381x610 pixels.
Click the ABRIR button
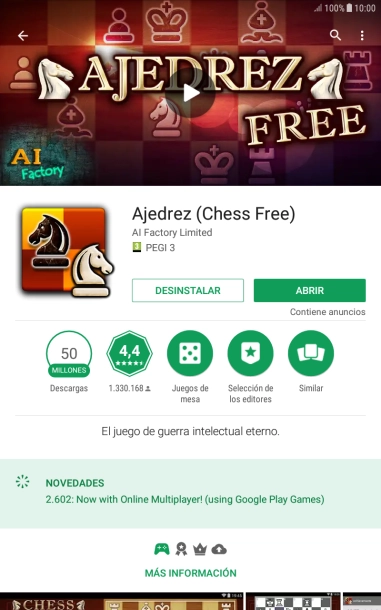310,290
